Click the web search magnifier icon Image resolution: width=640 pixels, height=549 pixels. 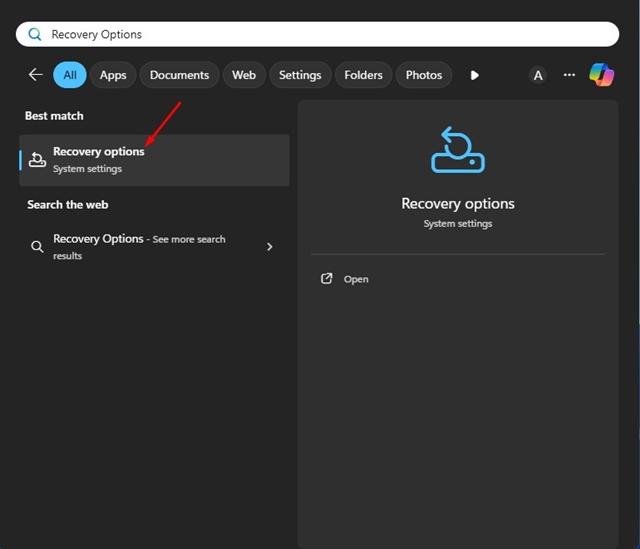37,247
